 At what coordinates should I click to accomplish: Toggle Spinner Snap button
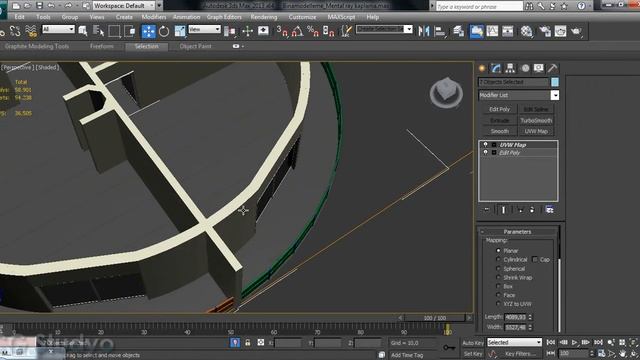[x=329, y=31]
